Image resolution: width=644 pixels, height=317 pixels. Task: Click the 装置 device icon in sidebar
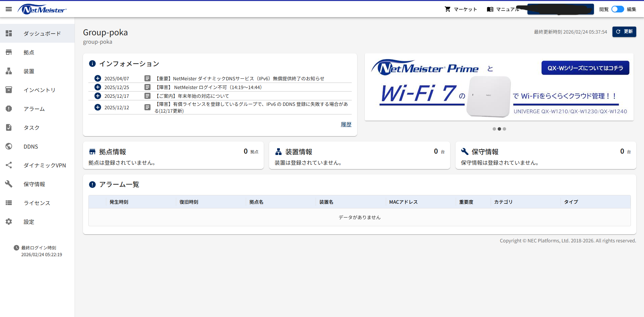(x=9, y=71)
